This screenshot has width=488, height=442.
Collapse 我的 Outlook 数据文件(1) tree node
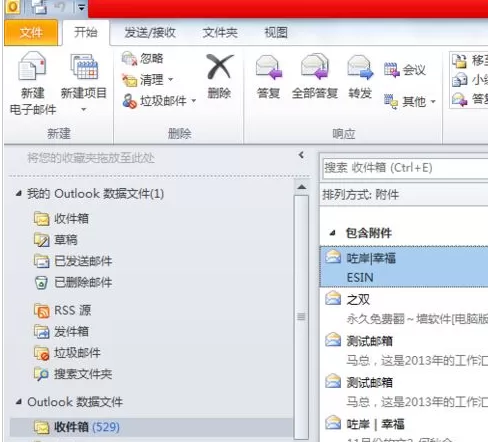(x=19, y=193)
